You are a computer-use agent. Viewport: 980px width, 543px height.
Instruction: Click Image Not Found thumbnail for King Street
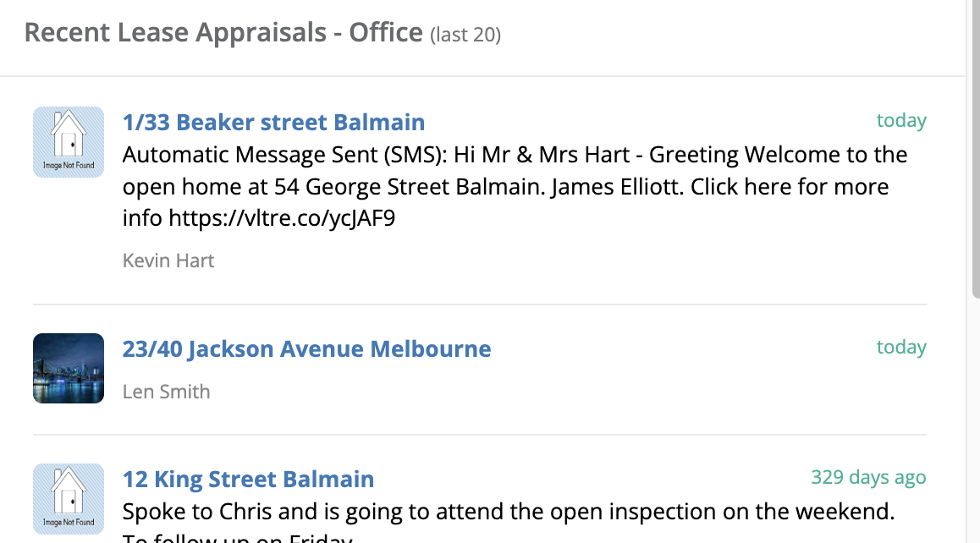[69, 499]
